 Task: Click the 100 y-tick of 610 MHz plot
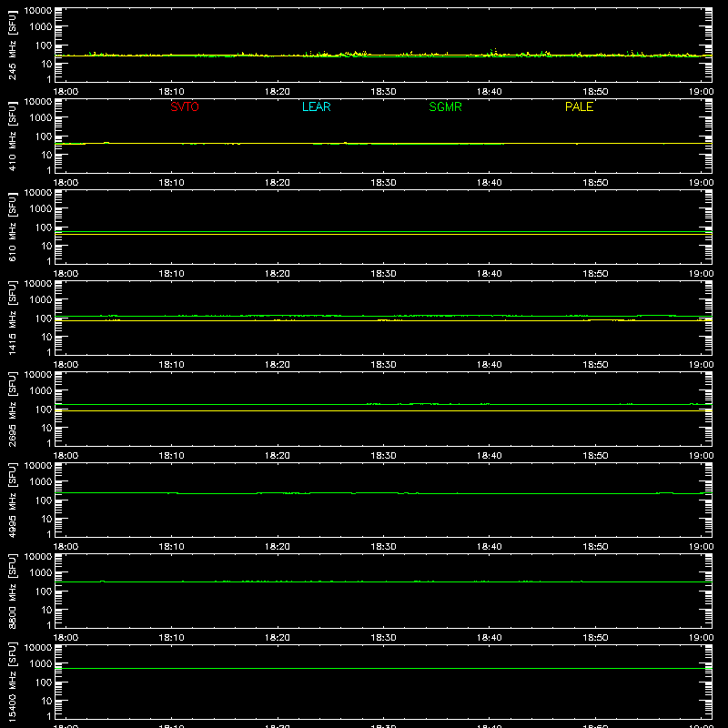tap(44, 227)
